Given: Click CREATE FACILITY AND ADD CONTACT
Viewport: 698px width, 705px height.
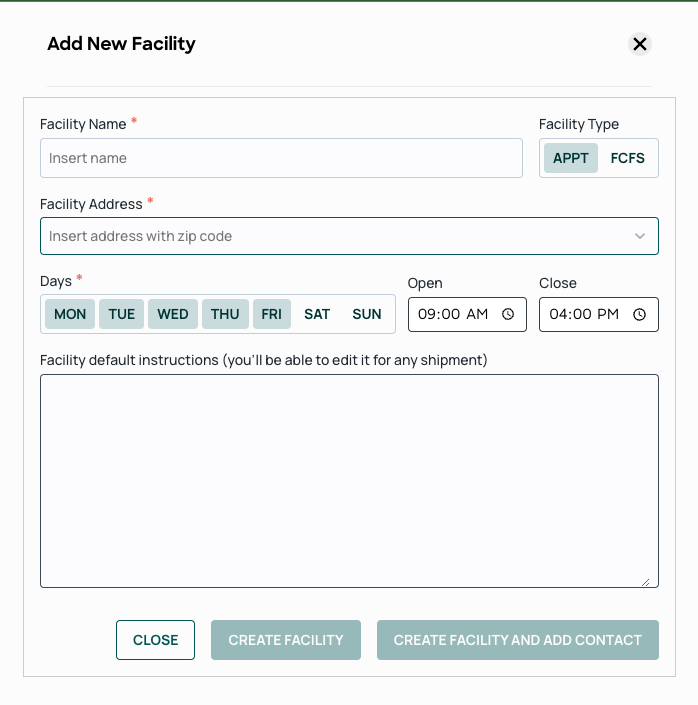Looking at the screenshot, I should pos(518,640).
